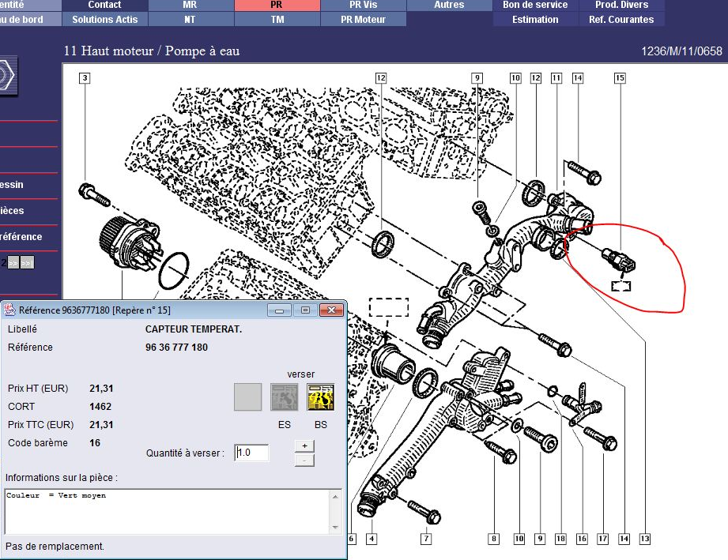Open the Bon de service tab

pos(535,5)
